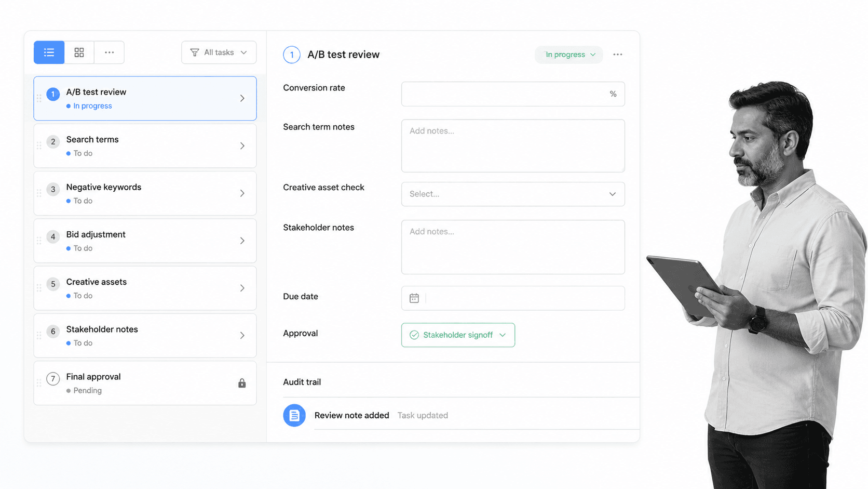Image resolution: width=868 pixels, height=489 pixels.
Task: Click the Review note added document icon
Action: click(294, 415)
